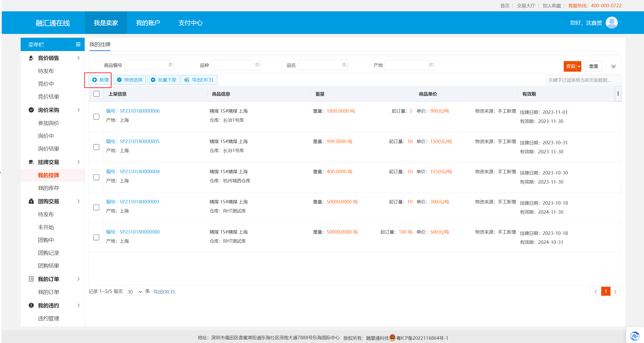Click the 查询 search button
Viewport: 644px width, 343px height.
[x=570, y=66]
